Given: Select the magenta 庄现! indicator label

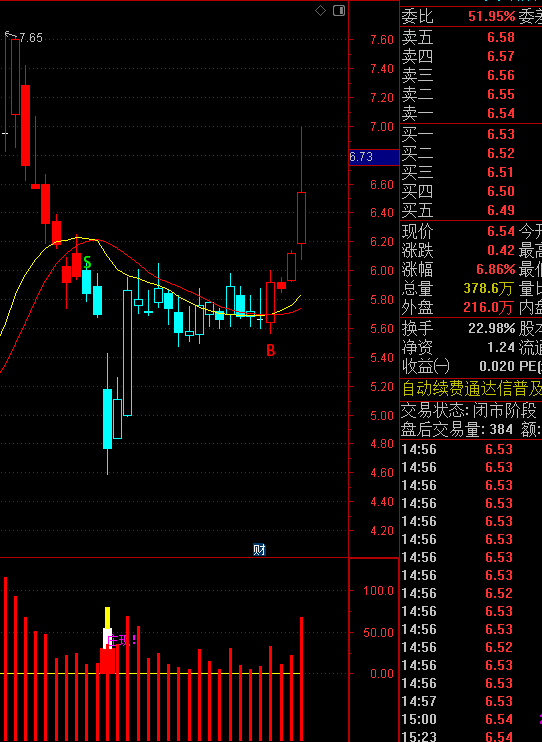Looking at the screenshot, I should pos(122,641).
